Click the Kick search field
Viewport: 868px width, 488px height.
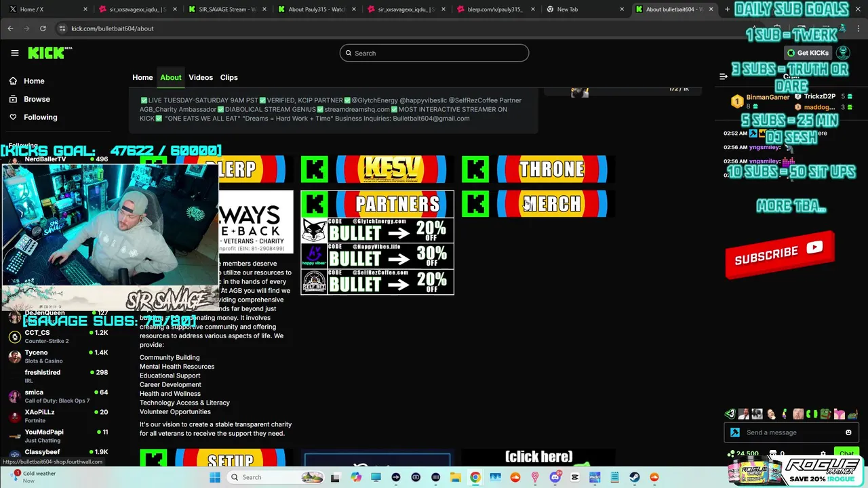(434, 53)
